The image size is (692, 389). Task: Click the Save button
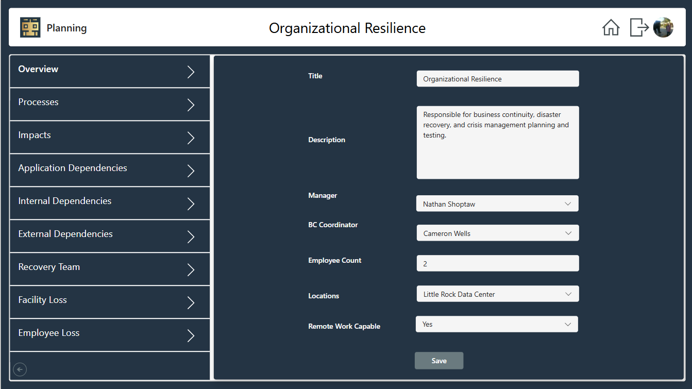coord(439,360)
